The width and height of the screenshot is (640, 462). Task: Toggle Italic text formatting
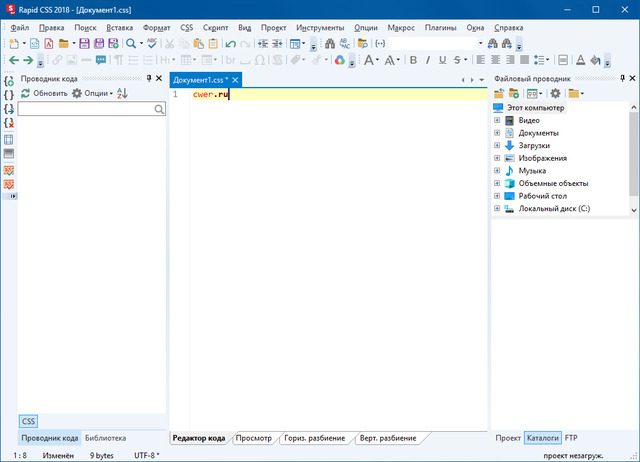click(430, 61)
